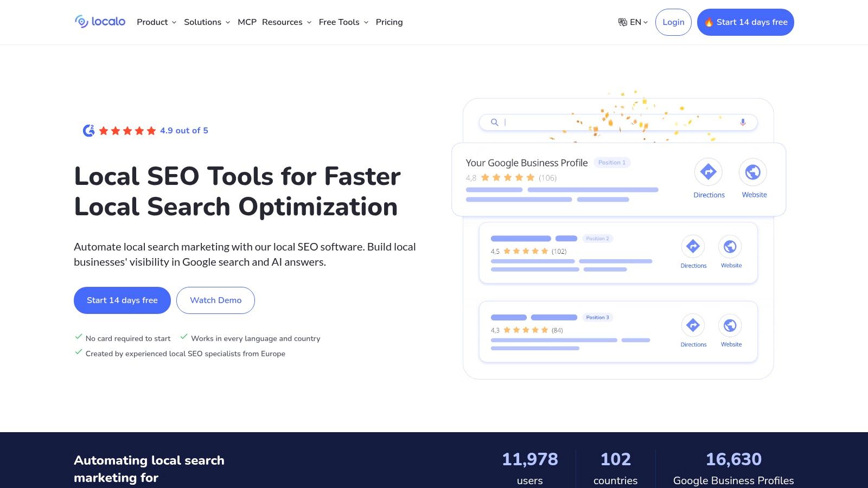
Task: Open the Pricing page
Action: point(389,22)
